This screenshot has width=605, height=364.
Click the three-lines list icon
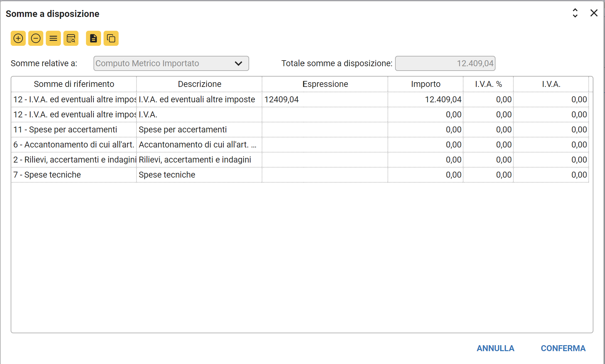coord(53,38)
